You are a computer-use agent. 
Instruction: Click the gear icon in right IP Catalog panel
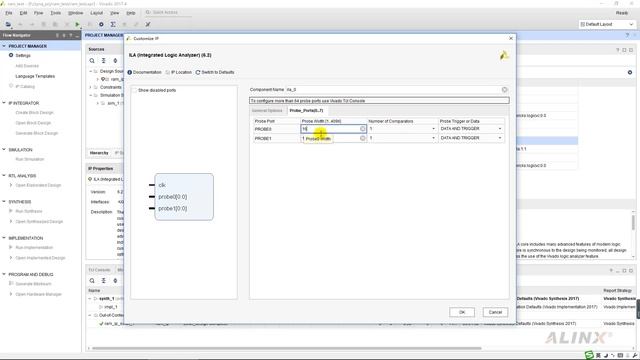pos(630,72)
